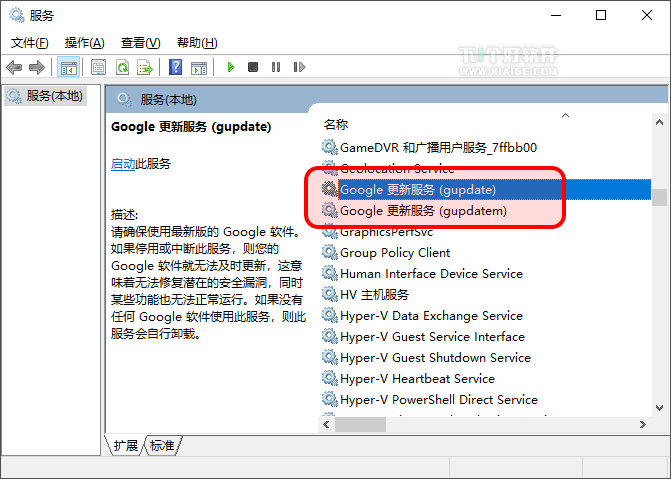Image resolution: width=671 pixels, height=479 pixels.
Task: Click the 服务(本地) panel header
Action: 168,100
